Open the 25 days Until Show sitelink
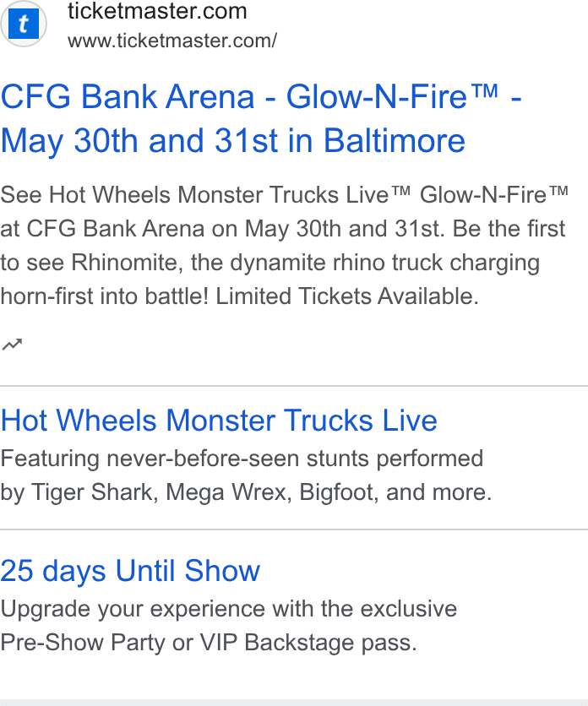The image size is (588, 706). [x=130, y=571]
